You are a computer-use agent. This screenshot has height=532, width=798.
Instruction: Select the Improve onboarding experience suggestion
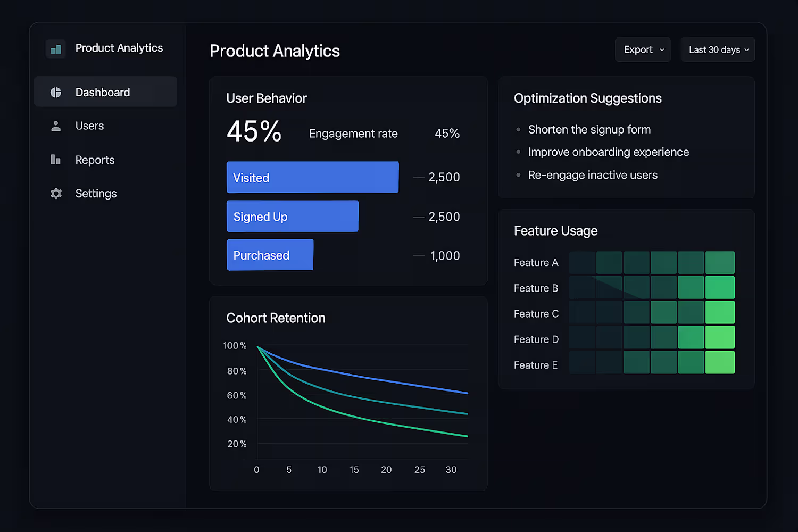click(x=609, y=152)
